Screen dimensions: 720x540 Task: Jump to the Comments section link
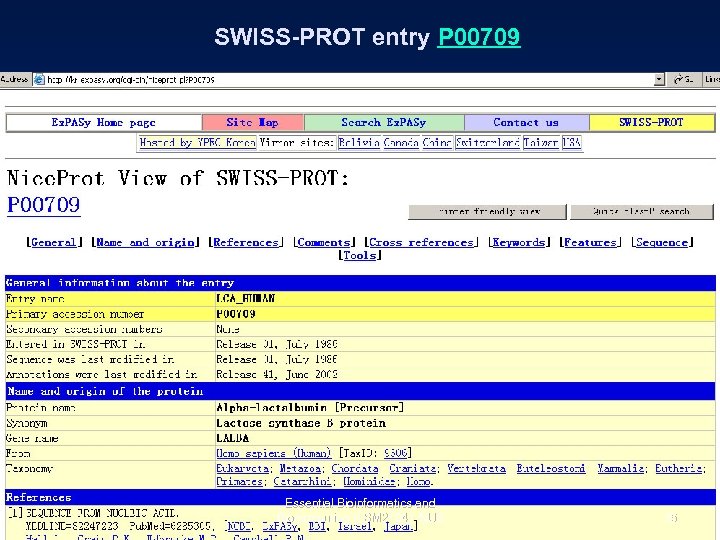coord(324,242)
